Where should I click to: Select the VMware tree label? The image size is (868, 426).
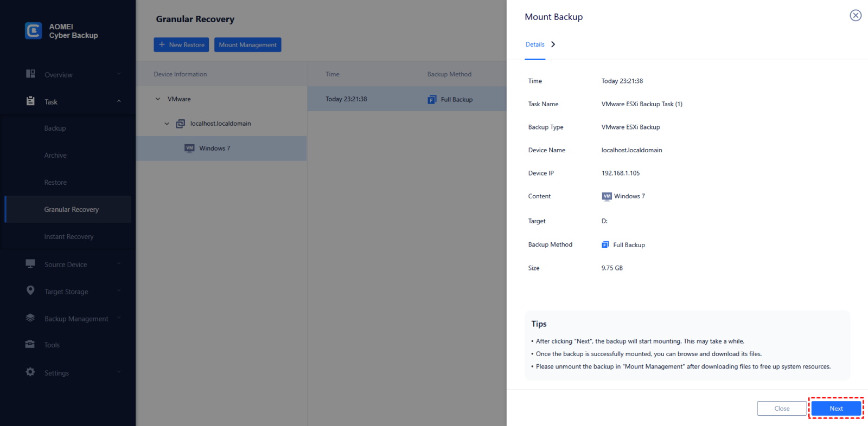[x=179, y=99]
